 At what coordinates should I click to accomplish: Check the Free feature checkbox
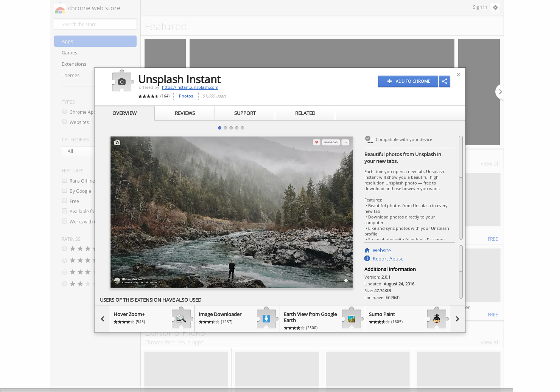point(65,201)
